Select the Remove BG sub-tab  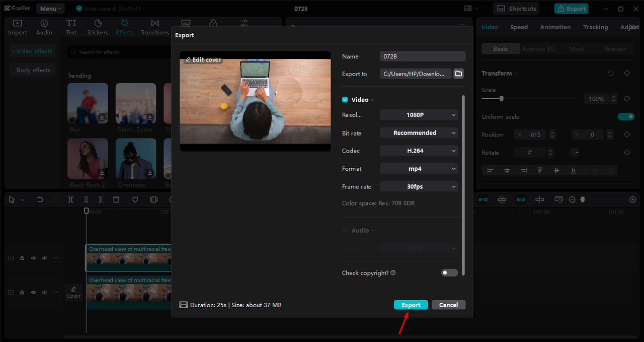coord(539,49)
